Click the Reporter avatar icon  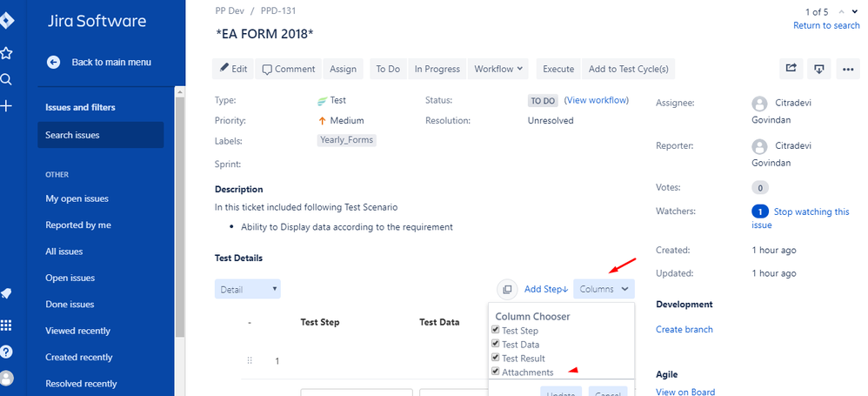[759, 147]
